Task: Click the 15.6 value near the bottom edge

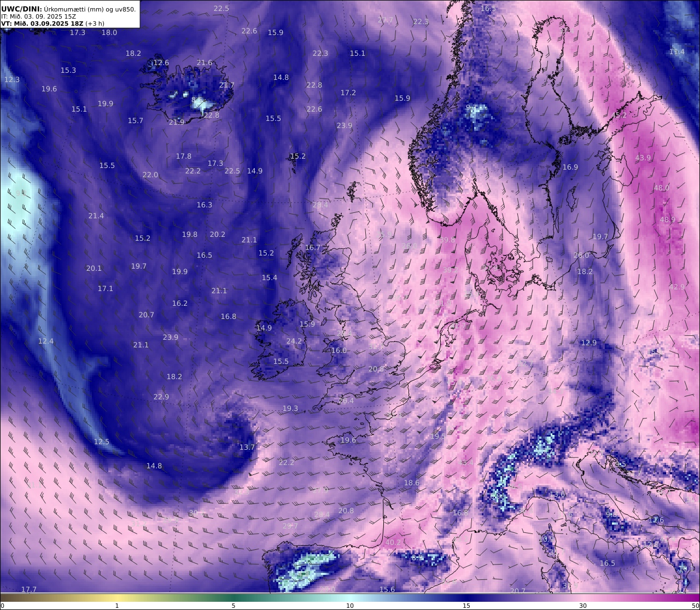Action: [387, 589]
